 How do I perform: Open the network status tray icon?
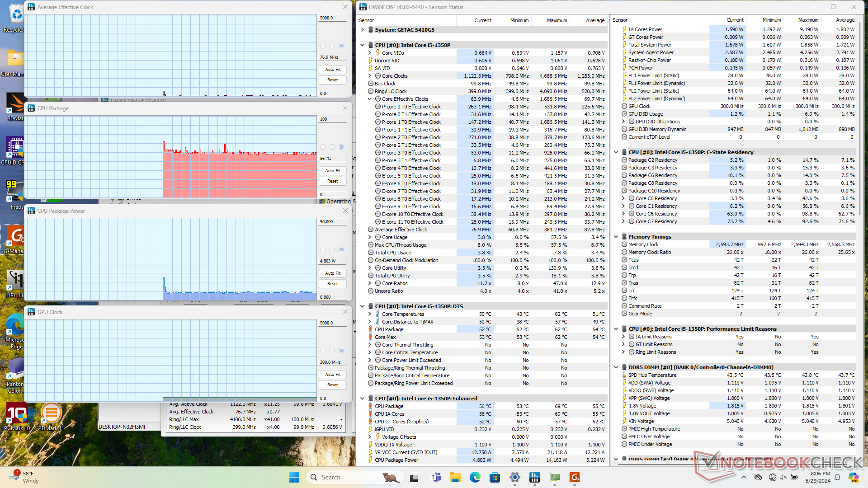coord(772,477)
